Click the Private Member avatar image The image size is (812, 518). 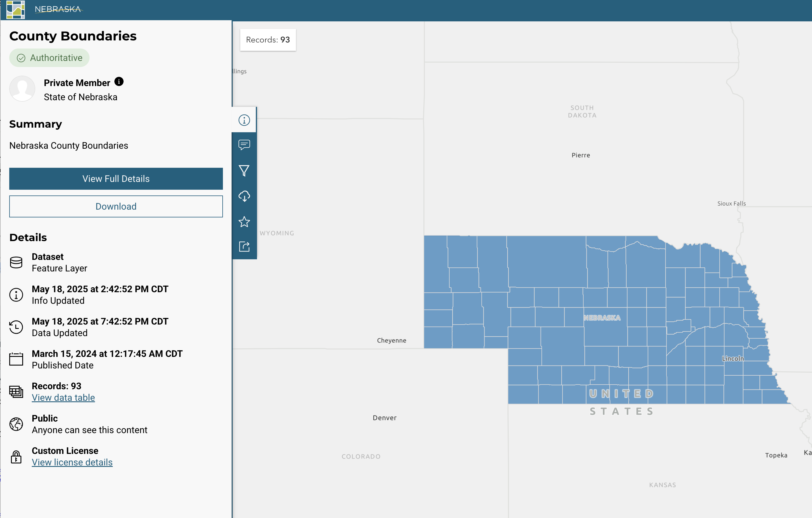[22, 89]
